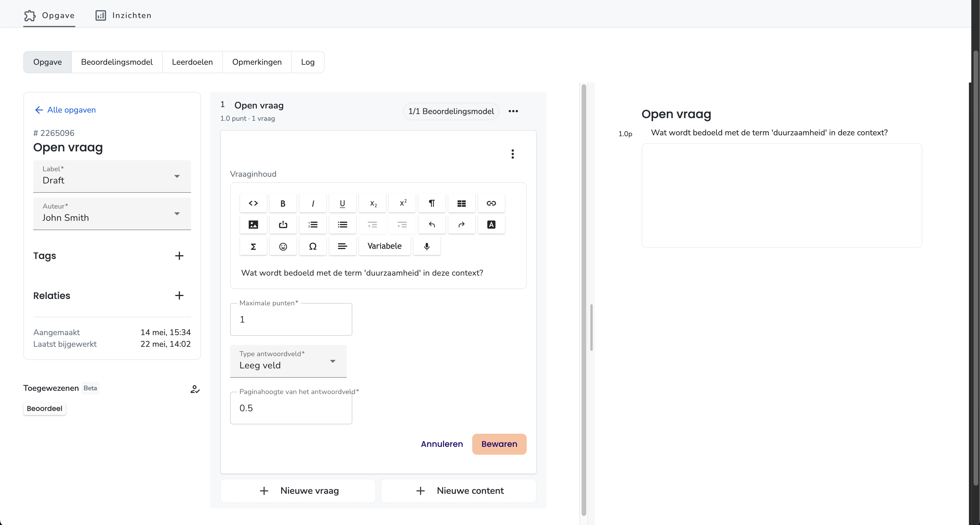Click the Variabele button
Image resolution: width=980 pixels, height=525 pixels.
pyautogui.click(x=384, y=246)
